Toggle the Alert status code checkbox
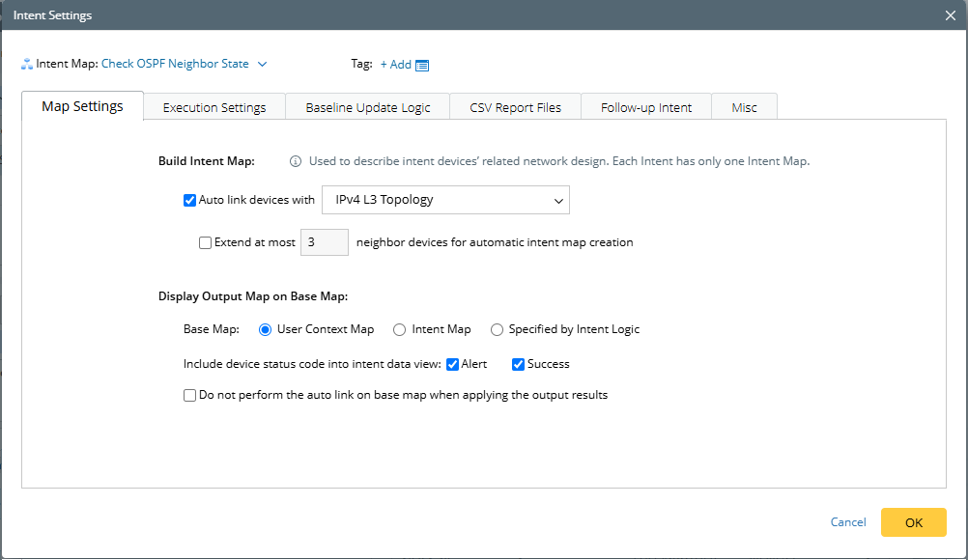Image resolution: width=968 pixels, height=560 pixels. coord(453,365)
